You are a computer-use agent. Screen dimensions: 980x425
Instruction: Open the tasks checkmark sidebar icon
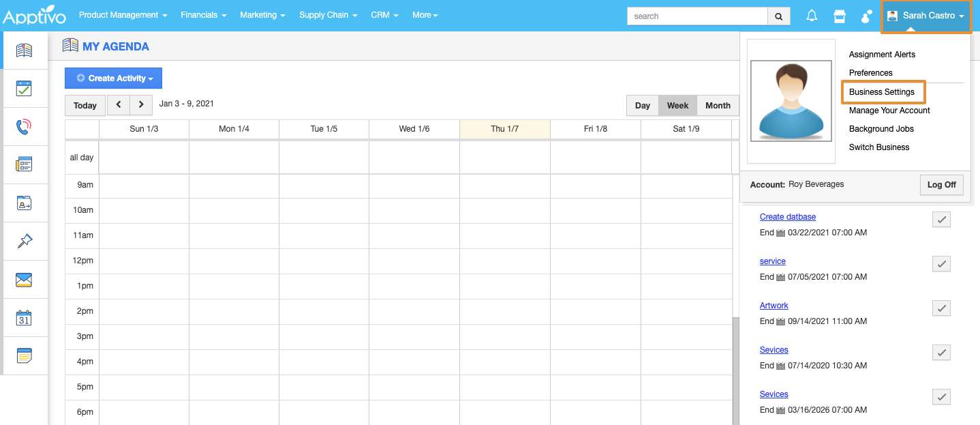(x=25, y=88)
